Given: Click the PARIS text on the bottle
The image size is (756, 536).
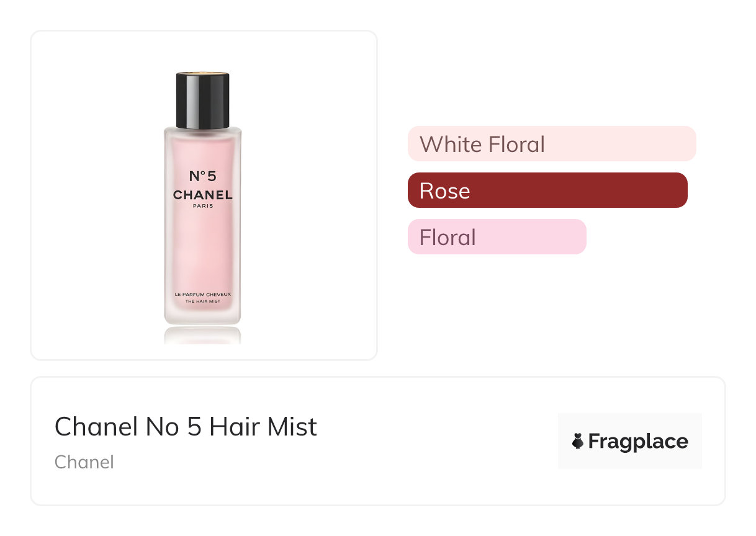Looking at the screenshot, I should tap(203, 207).
